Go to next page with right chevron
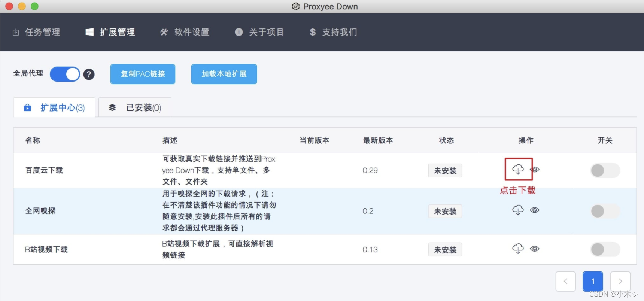 (x=620, y=281)
